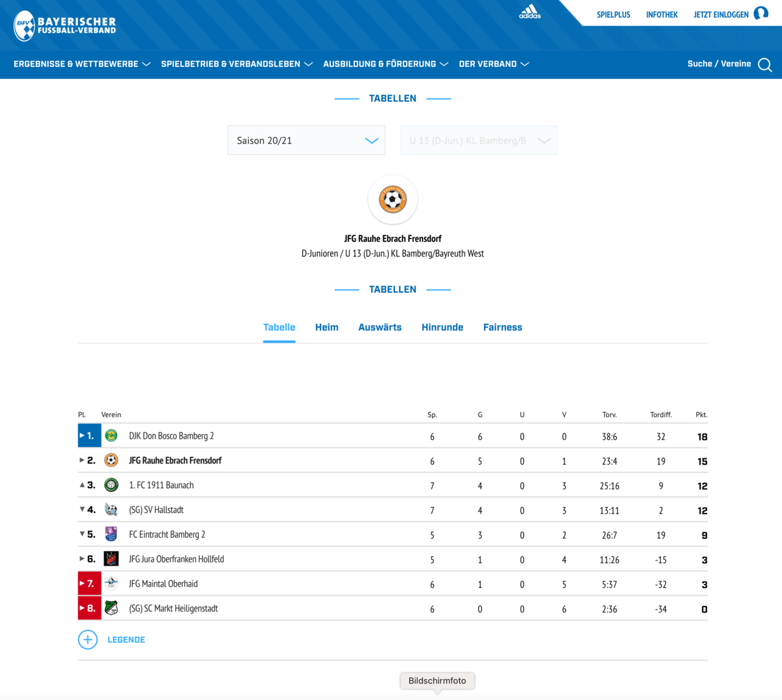Open the JFG Jura Oberfranken Hollfeld team link

[x=177, y=559]
